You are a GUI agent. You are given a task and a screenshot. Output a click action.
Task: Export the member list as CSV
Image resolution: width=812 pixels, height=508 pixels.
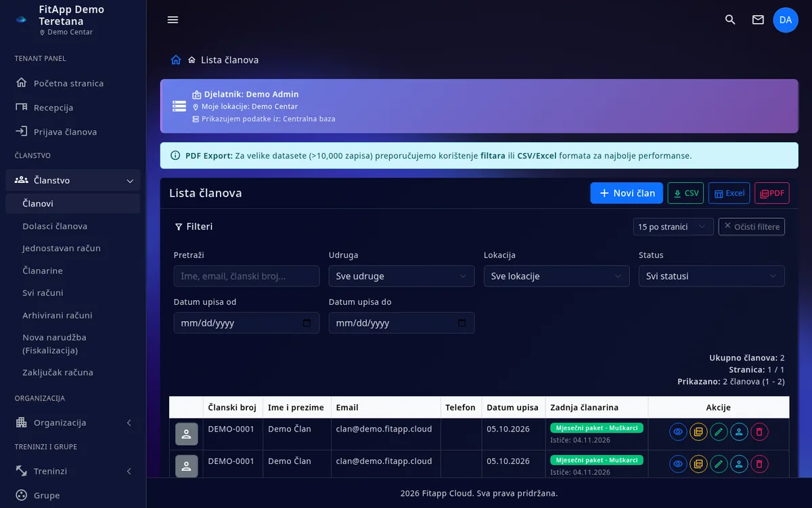(x=685, y=193)
